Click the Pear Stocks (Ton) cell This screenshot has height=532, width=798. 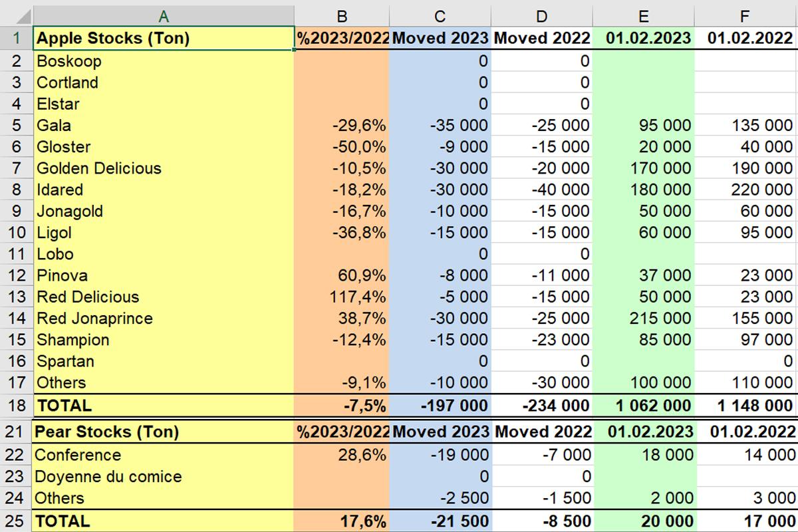(x=164, y=432)
